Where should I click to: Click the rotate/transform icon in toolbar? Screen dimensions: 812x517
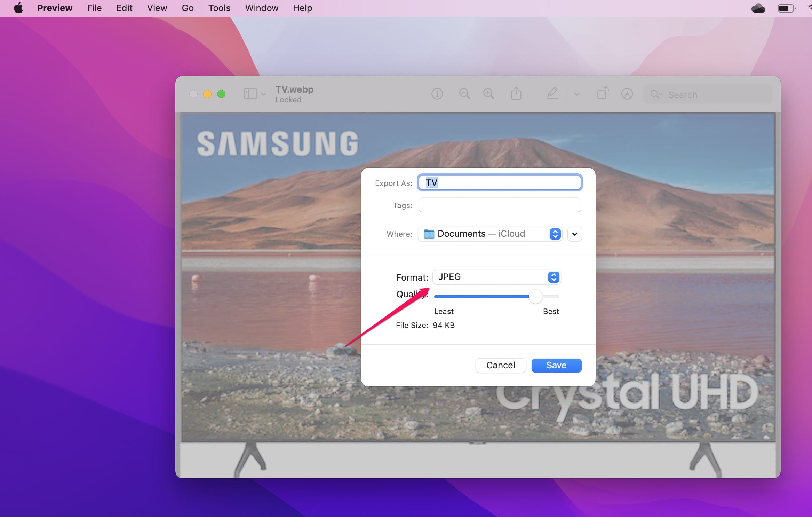tap(603, 94)
